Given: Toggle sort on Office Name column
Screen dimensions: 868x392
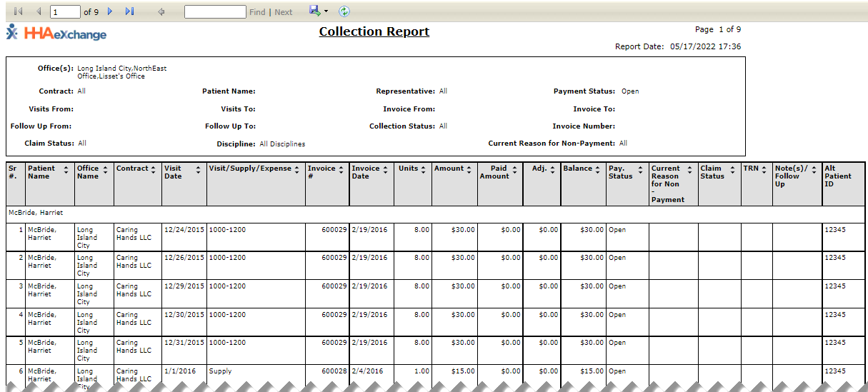Looking at the screenshot, I should tap(106, 169).
